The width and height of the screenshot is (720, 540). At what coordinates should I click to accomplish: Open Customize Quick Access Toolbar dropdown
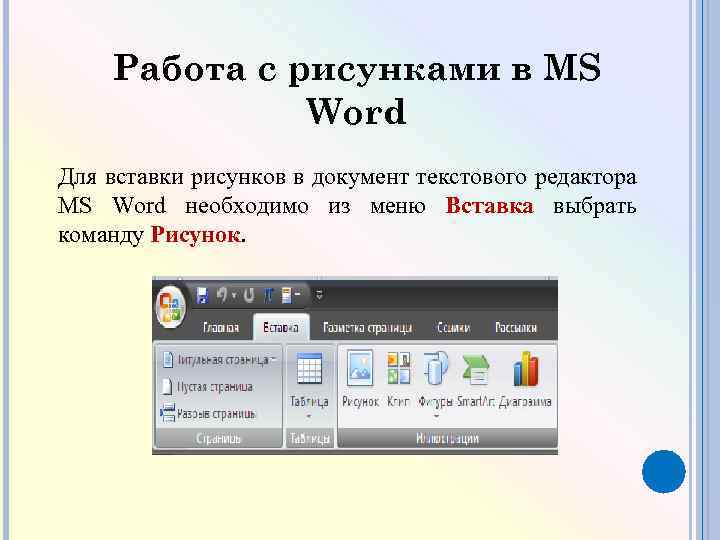[x=320, y=295]
